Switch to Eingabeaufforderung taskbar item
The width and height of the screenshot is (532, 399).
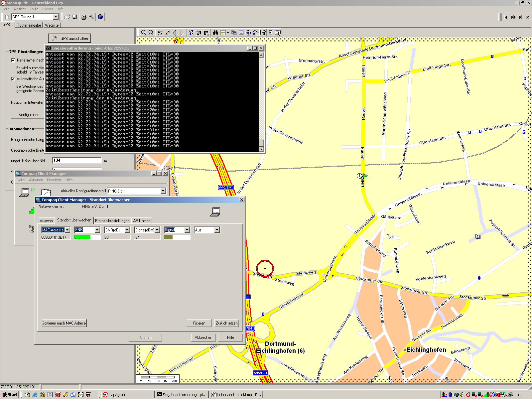pyautogui.click(x=182, y=395)
